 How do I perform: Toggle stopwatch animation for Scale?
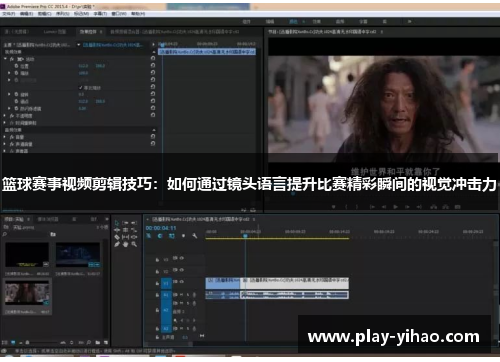pyautogui.click(x=16, y=73)
